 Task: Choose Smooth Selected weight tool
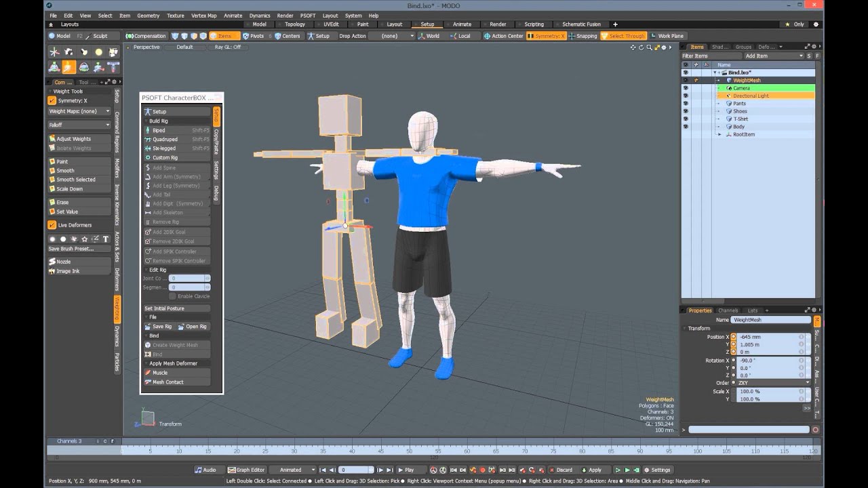point(79,180)
